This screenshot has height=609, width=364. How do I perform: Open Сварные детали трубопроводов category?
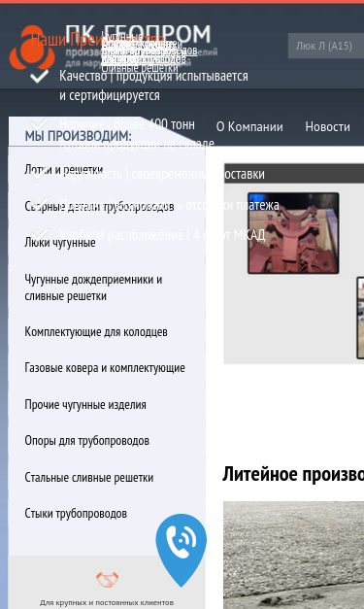click(x=99, y=206)
